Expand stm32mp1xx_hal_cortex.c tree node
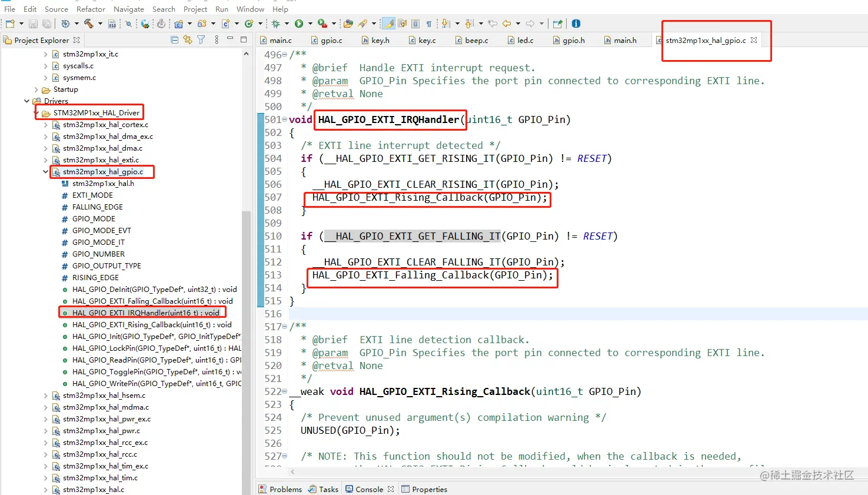The width and height of the screenshot is (868, 495). click(x=46, y=125)
